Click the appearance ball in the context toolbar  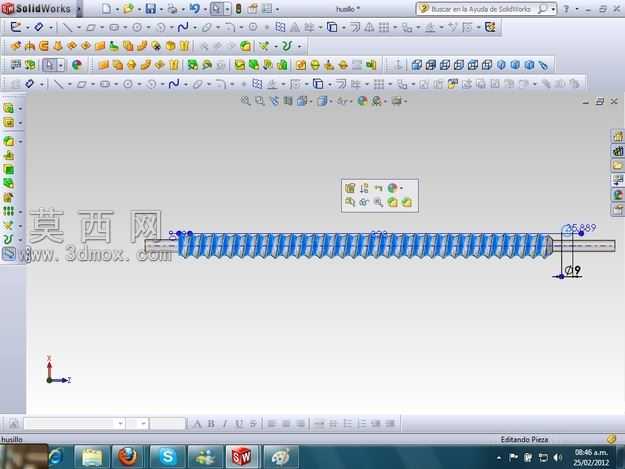click(393, 188)
